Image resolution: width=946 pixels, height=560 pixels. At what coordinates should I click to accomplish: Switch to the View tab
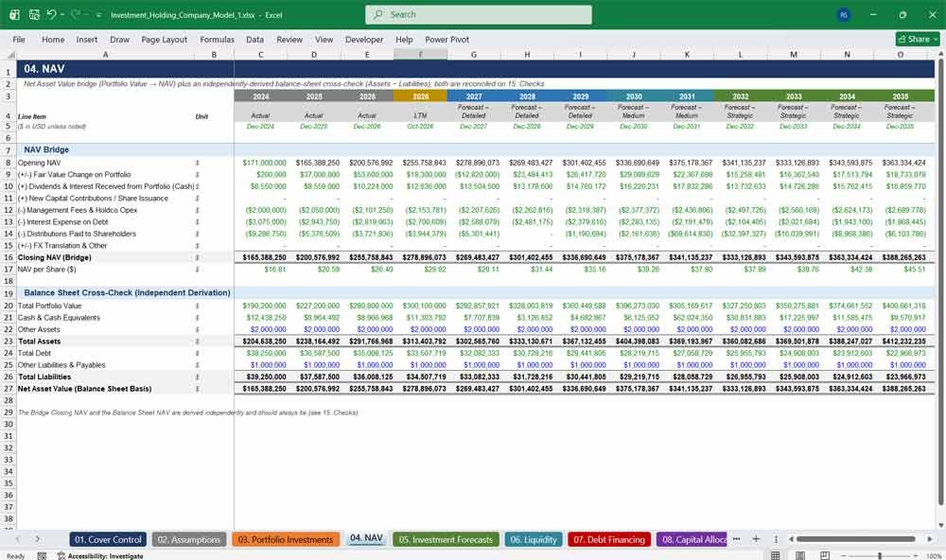(x=324, y=39)
